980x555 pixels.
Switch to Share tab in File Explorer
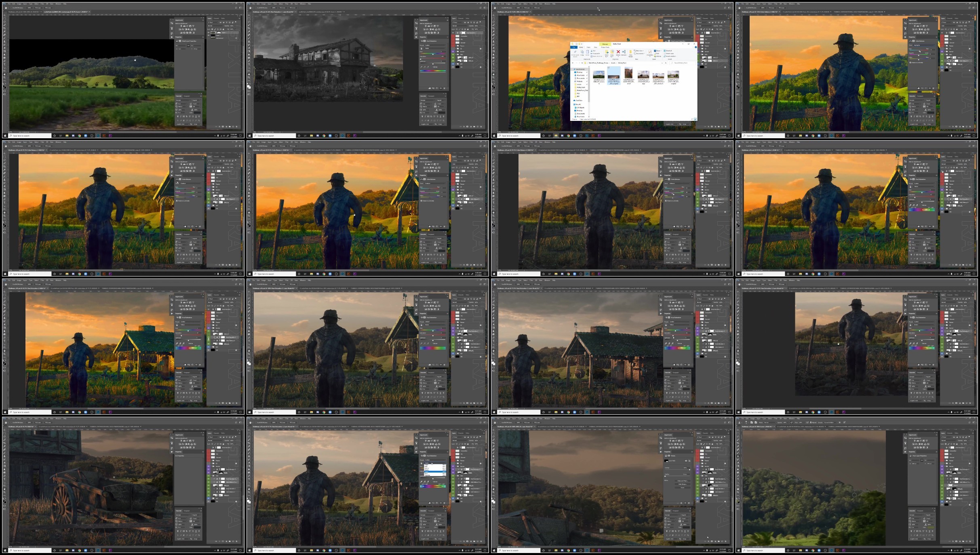[588, 47]
